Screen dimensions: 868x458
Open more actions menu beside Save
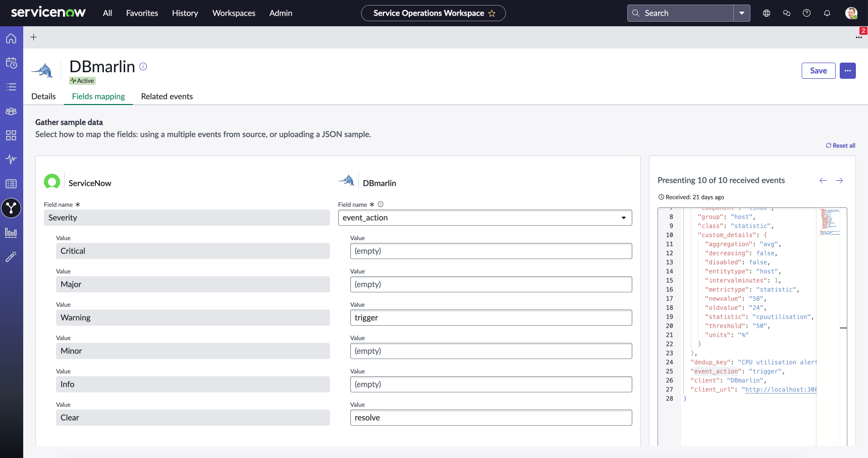pyautogui.click(x=848, y=71)
